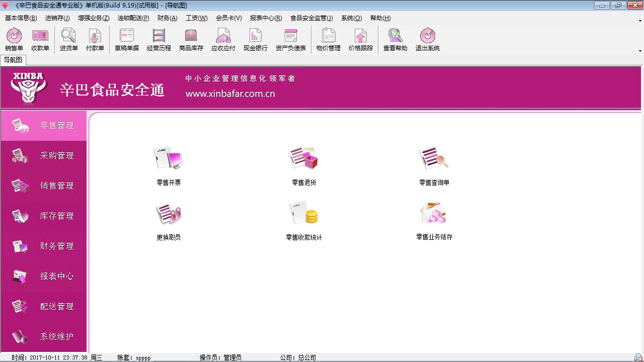The image size is (644, 362).
Task: Expand the menu bar overflow arrow
Action: point(640,21)
